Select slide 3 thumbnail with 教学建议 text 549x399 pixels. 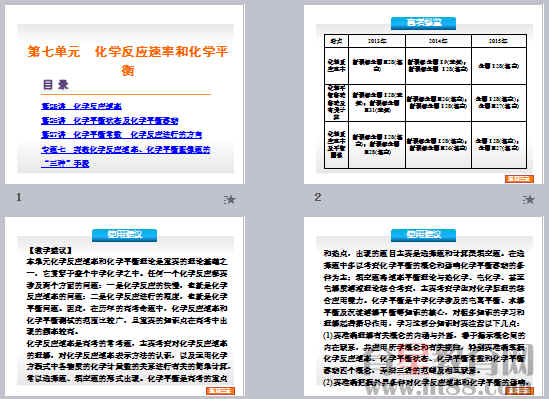125,306
